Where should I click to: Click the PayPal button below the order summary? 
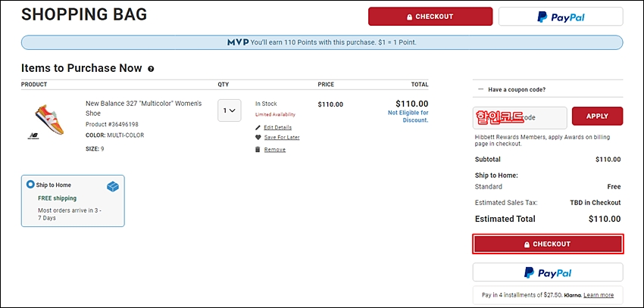pyautogui.click(x=548, y=272)
